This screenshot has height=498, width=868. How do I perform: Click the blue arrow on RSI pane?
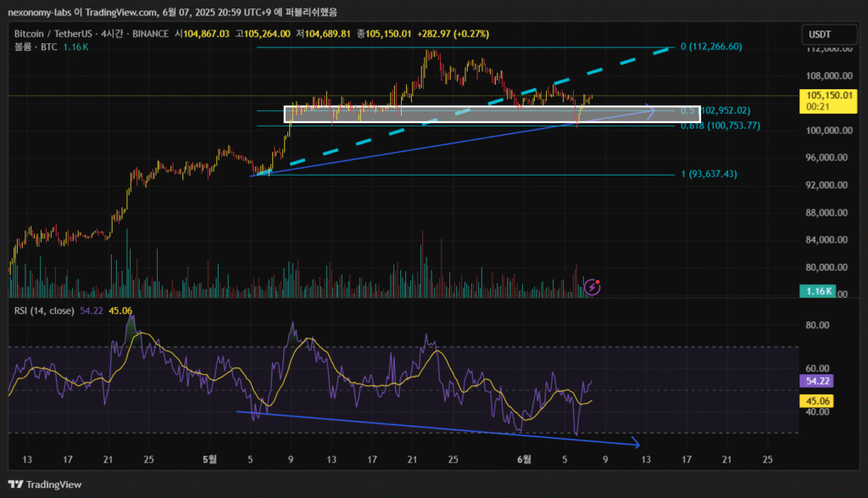coord(441,428)
